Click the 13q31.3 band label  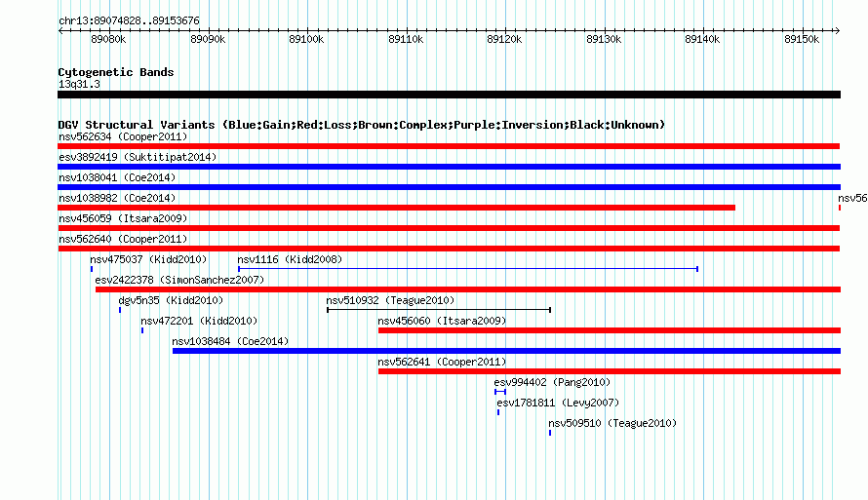point(79,84)
